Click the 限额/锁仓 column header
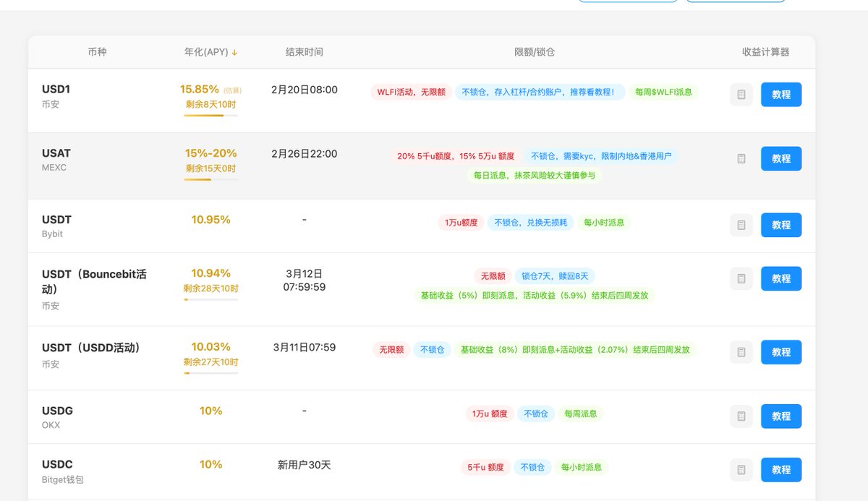The image size is (868, 501). 535,52
